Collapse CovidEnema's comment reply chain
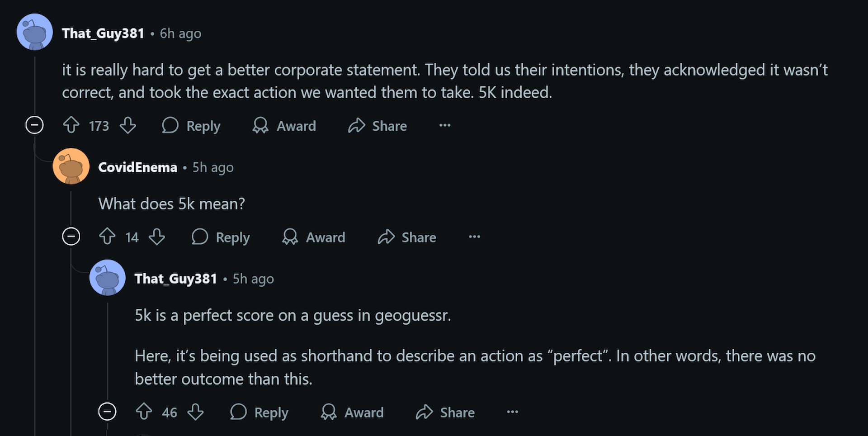868x436 pixels. 71,236
